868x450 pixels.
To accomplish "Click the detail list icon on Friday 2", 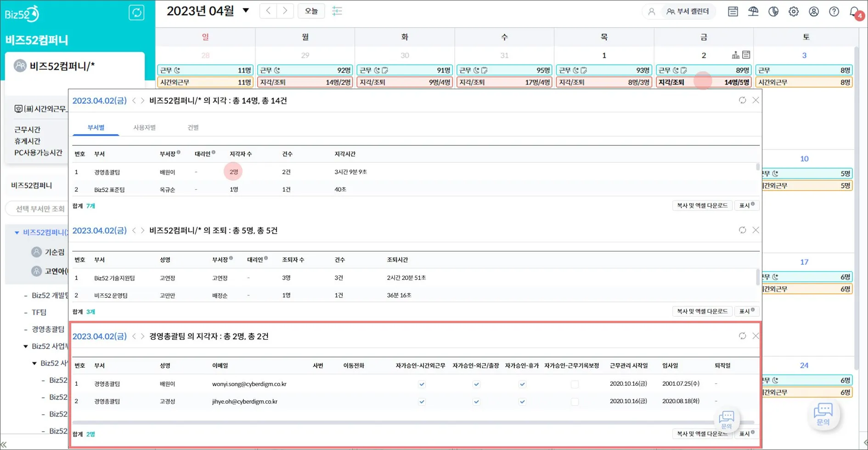I will point(746,55).
